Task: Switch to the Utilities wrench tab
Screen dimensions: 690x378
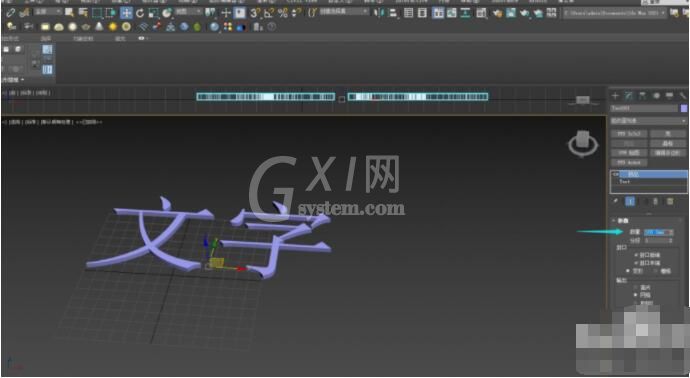Action: (x=683, y=95)
